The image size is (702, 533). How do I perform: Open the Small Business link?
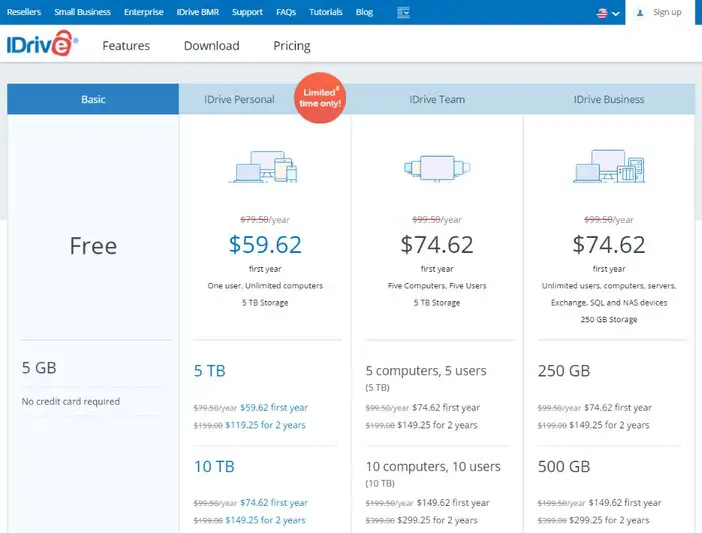click(82, 12)
